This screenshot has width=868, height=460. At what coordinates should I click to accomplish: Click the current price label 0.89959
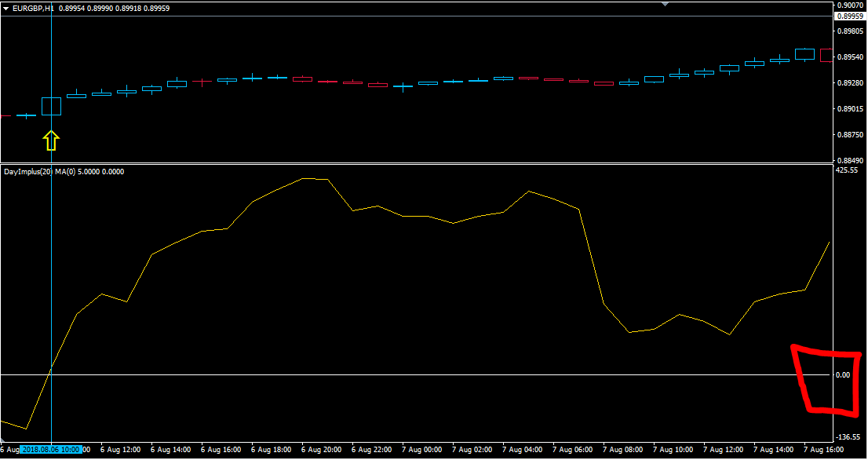850,16
